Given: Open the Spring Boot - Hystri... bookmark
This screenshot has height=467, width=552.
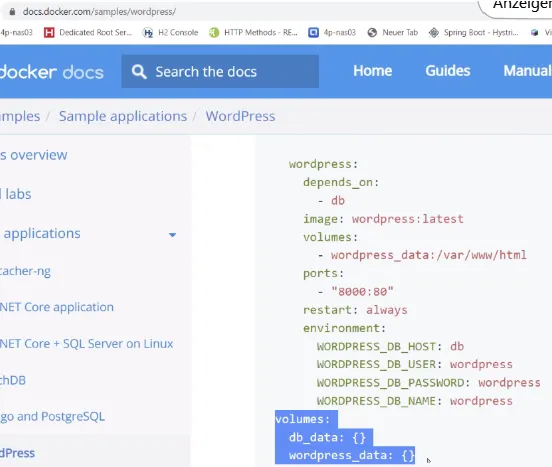Looking at the screenshot, I should click(473, 32).
